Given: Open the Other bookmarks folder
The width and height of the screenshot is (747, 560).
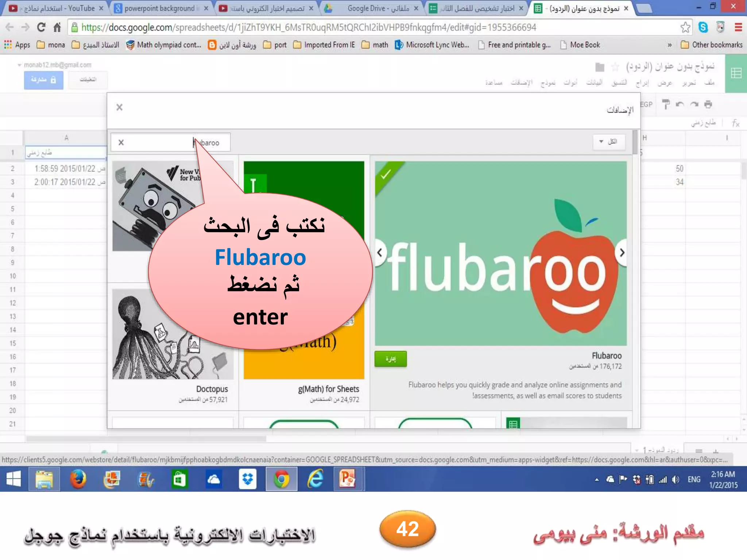Looking at the screenshot, I should 712,45.
